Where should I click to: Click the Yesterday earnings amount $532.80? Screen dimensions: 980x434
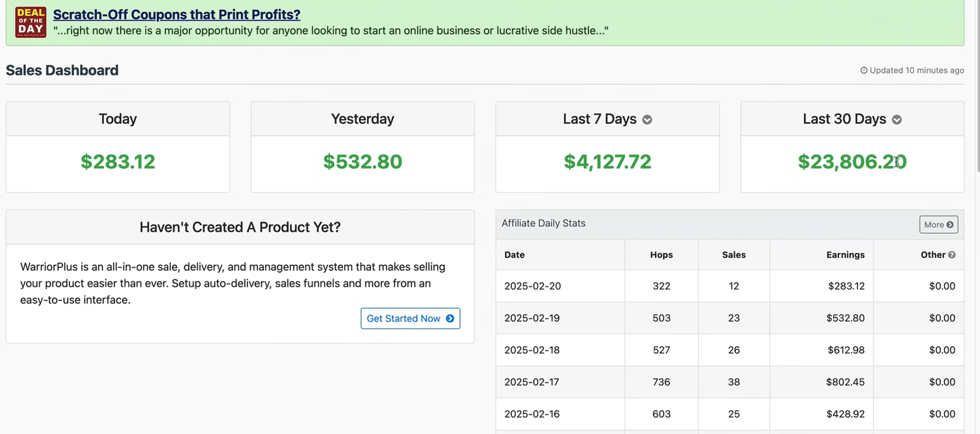click(363, 162)
